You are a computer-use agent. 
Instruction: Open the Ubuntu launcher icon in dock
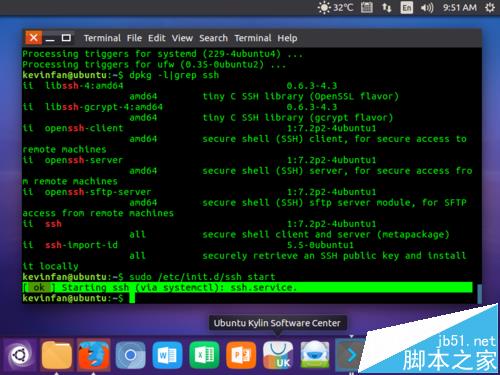point(20,355)
